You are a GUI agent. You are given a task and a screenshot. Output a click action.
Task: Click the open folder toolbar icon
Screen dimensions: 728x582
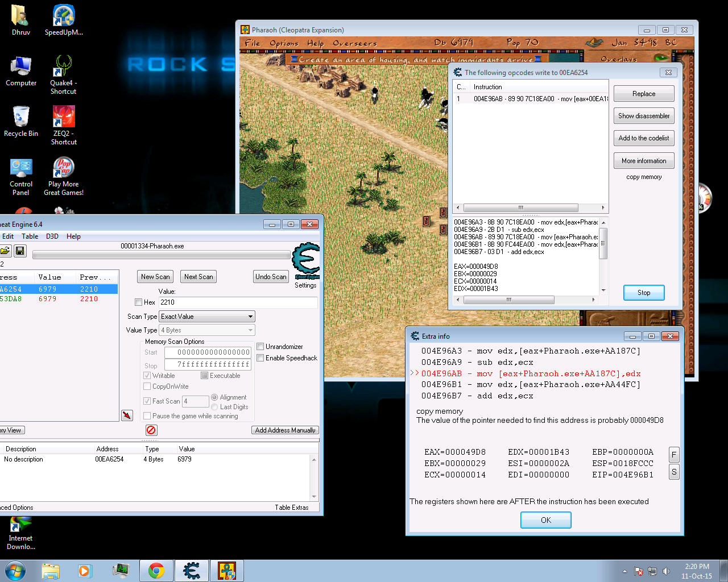5,251
